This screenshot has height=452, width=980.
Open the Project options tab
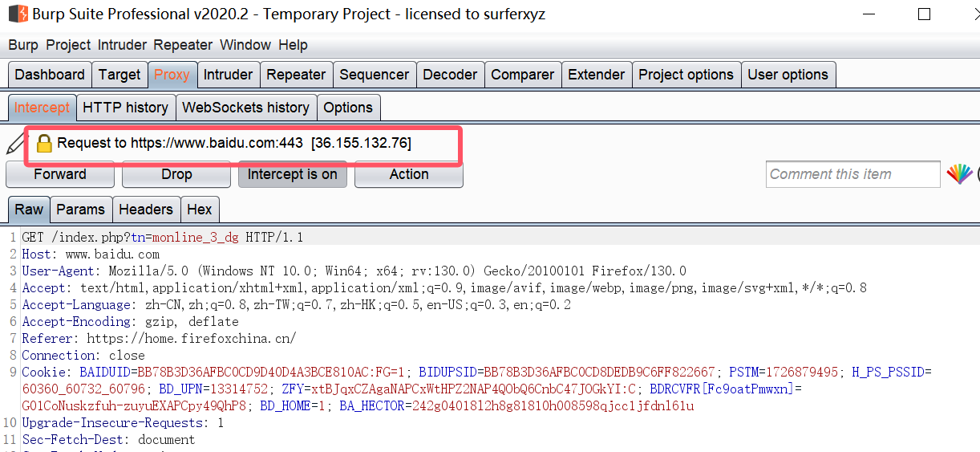tap(686, 75)
